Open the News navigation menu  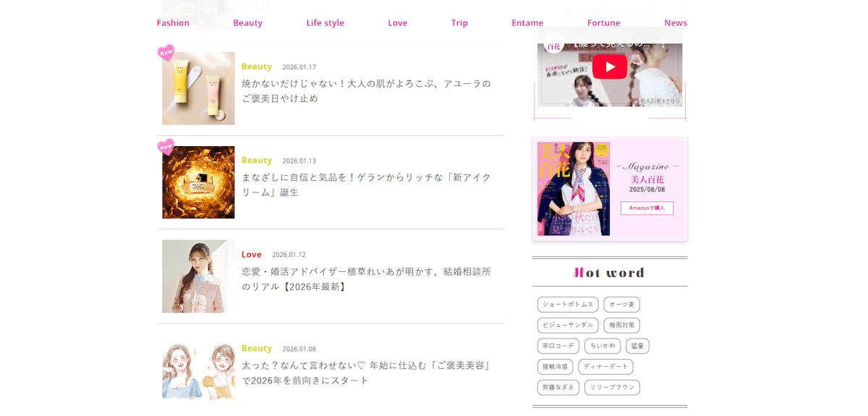(676, 22)
